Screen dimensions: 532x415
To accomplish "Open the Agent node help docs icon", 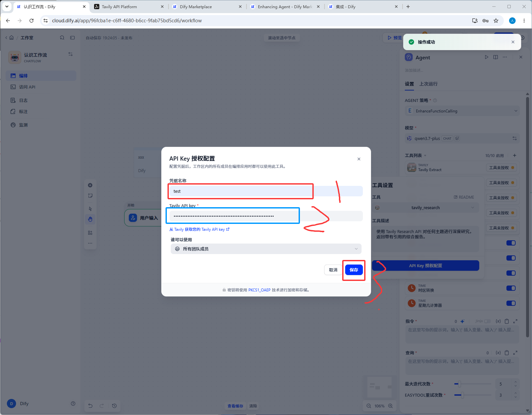I will click(496, 57).
